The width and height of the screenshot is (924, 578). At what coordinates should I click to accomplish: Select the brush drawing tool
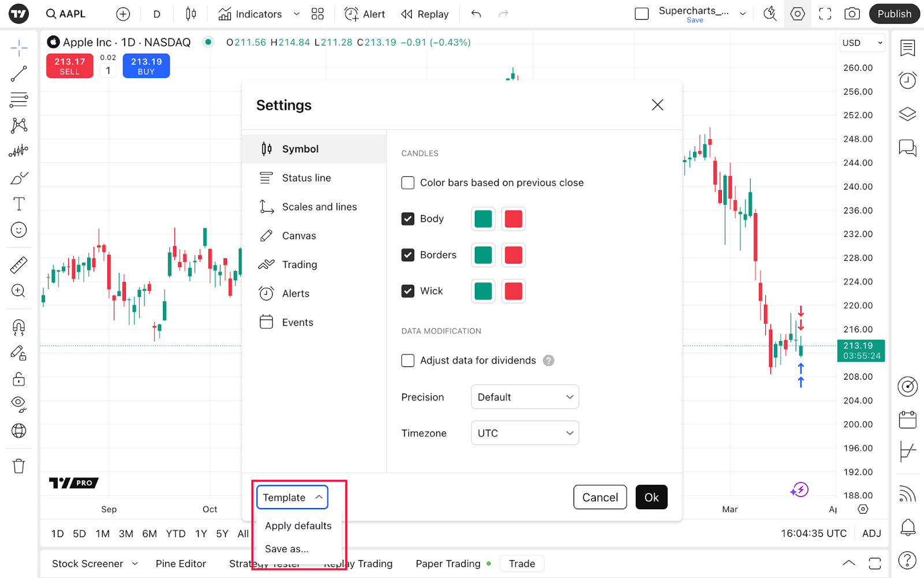coord(19,178)
